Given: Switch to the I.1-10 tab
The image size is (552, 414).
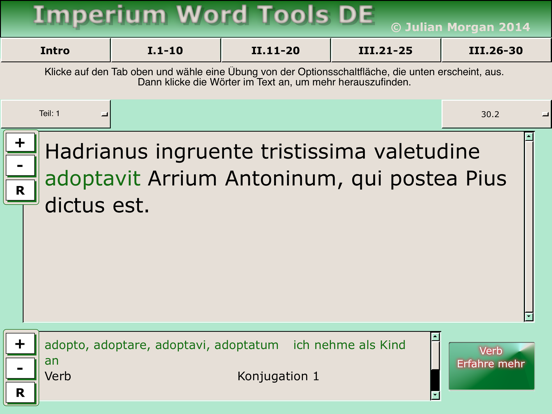Looking at the screenshot, I should click(165, 50).
